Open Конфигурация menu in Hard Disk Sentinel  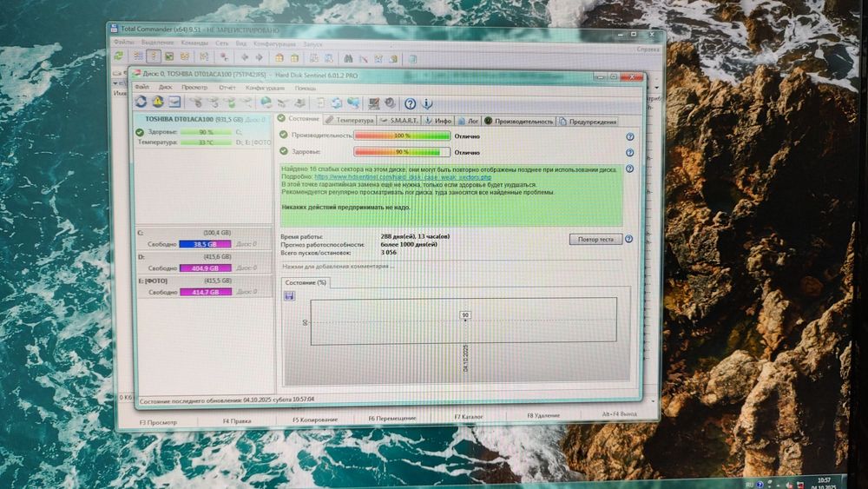[x=265, y=88]
